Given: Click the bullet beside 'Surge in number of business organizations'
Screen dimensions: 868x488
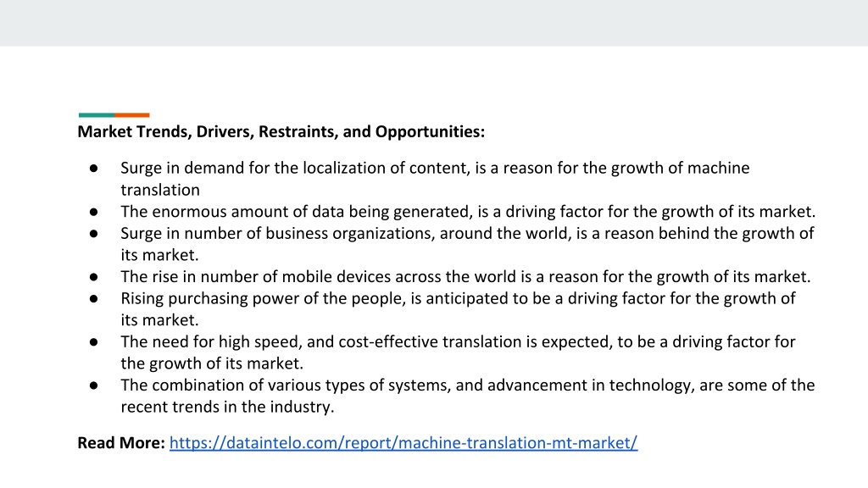Looking at the screenshot, I should pos(93,234).
